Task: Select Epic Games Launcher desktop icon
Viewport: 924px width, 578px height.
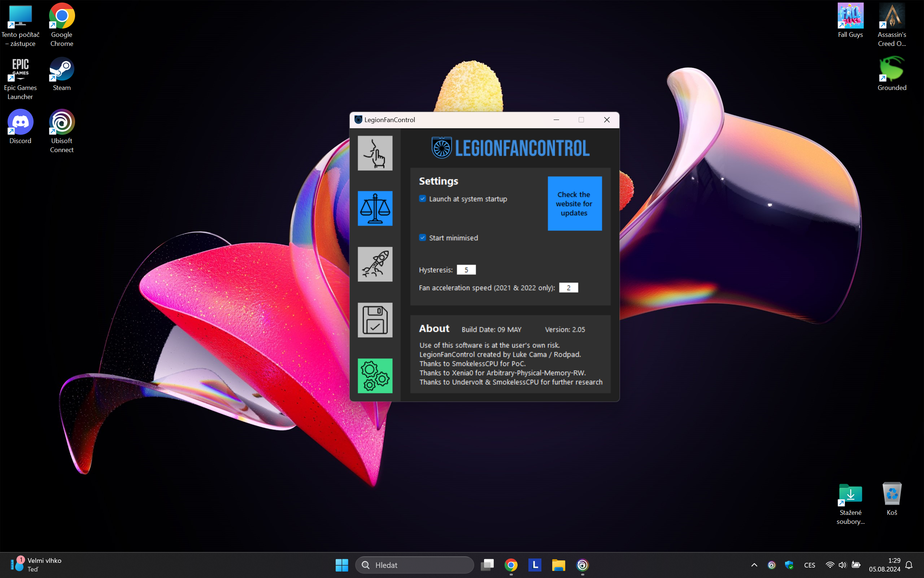Action: pos(20,79)
